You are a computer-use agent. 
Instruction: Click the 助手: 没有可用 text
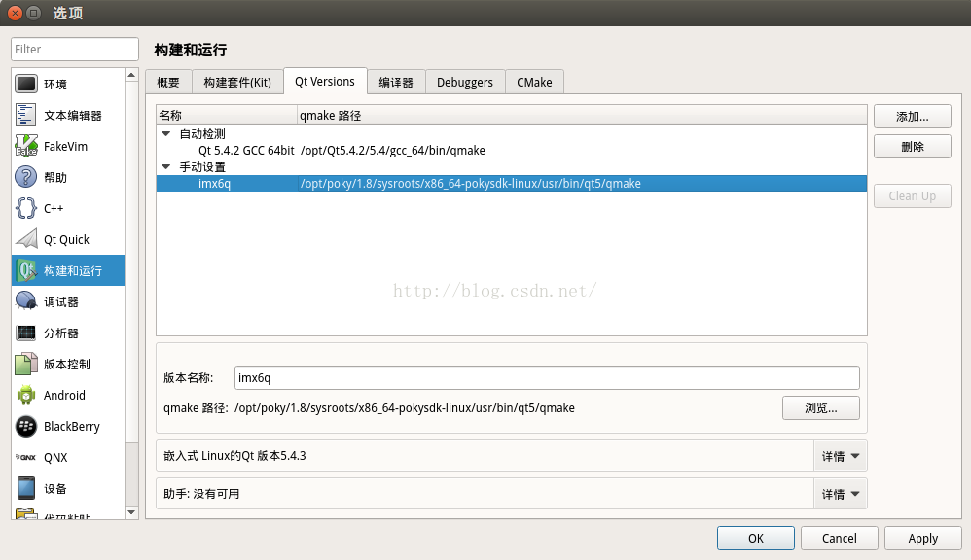coord(201,494)
